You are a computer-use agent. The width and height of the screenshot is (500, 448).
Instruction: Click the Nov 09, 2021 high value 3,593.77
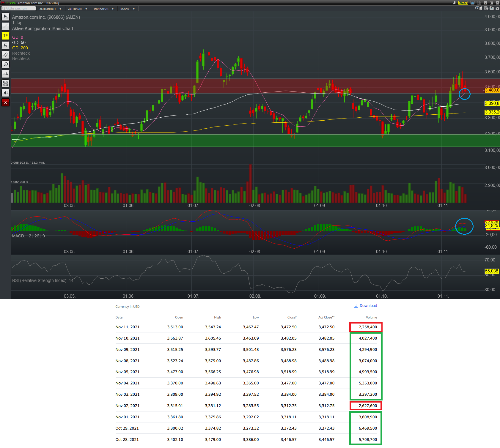213,350
